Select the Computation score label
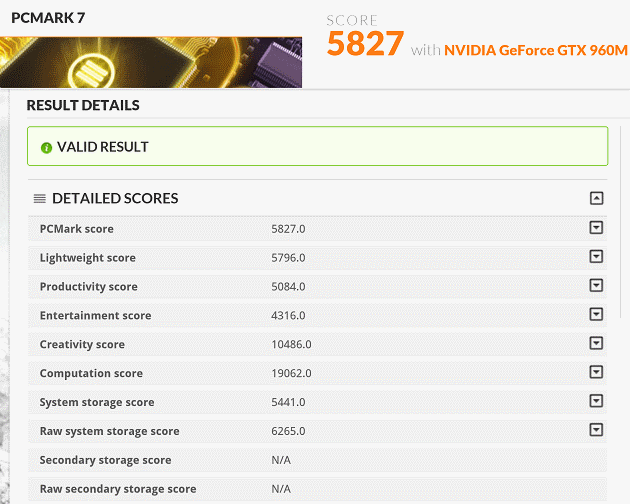Viewport: 630px width, 504px height. point(91,373)
